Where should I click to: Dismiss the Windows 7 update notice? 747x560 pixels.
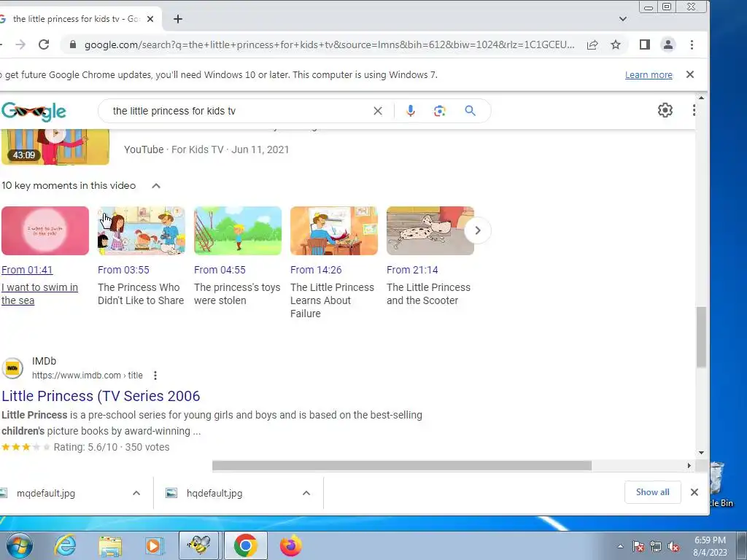click(690, 74)
